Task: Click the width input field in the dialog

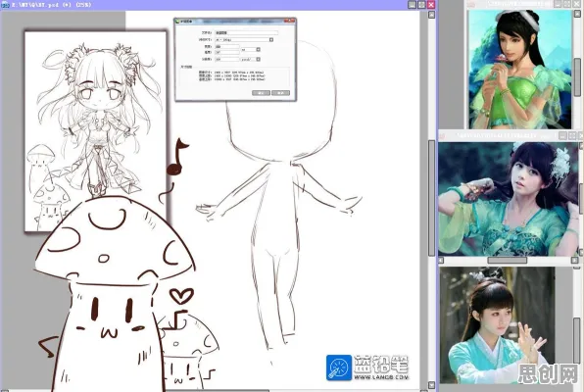Action: coord(226,47)
